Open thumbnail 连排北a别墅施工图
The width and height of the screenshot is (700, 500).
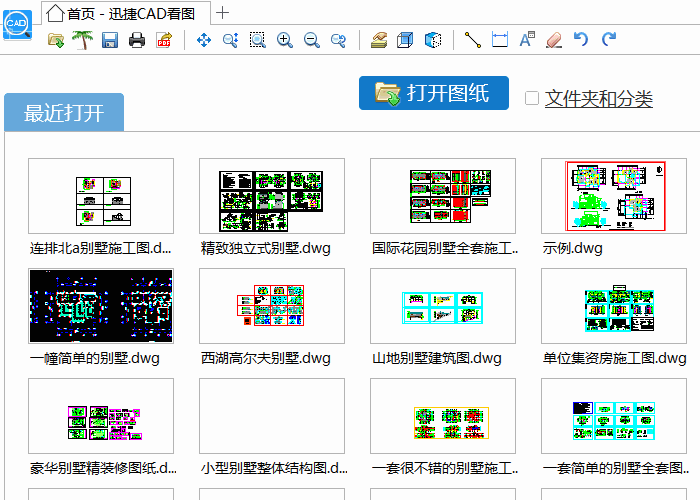[x=101, y=196]
